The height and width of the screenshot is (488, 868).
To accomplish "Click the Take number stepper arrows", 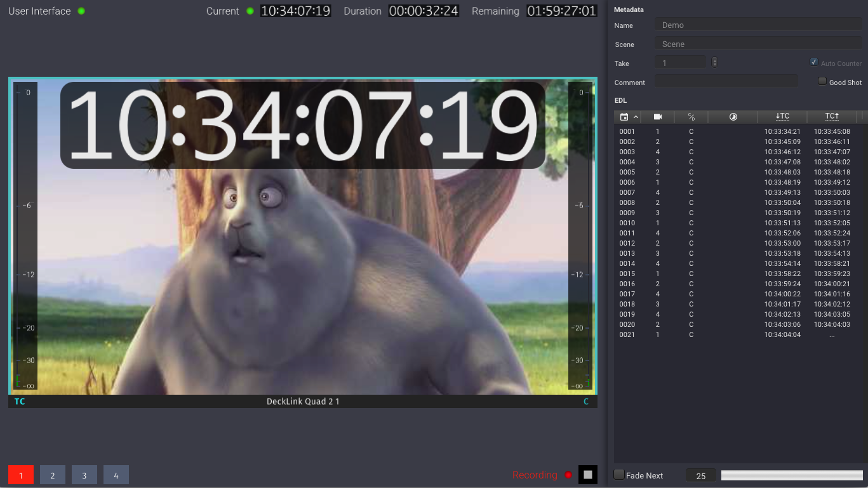I will click(715, 62).
